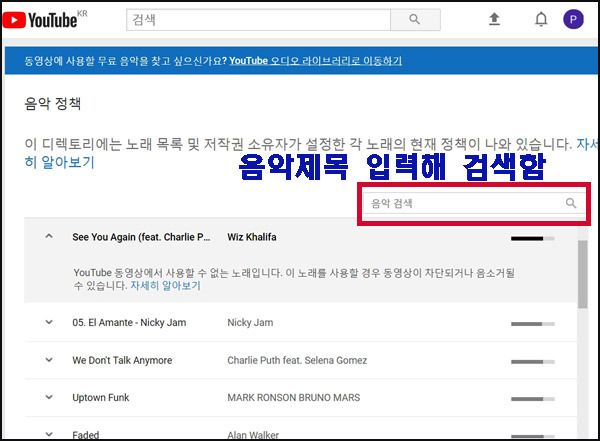Expand the We Don't Talk Anymore row
The width and height of the screenshot is (600, 441).
click(x=49, y=359)
